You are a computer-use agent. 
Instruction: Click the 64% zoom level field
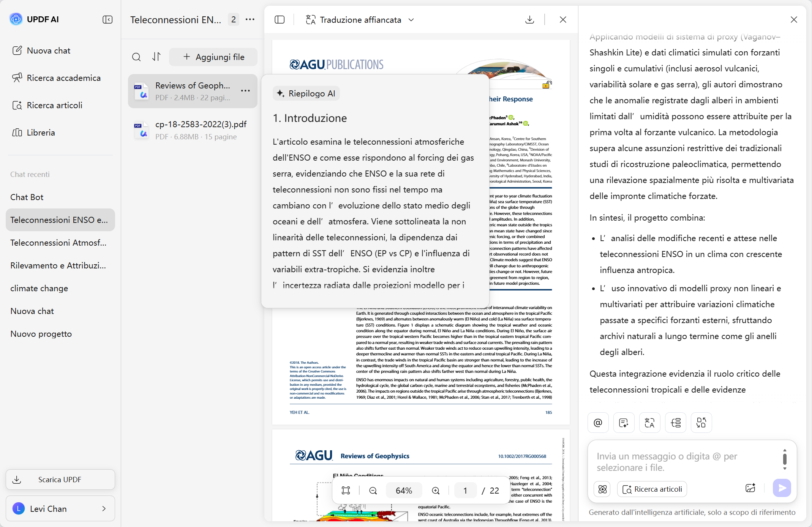pyautogui.click(x=404, y=491)
